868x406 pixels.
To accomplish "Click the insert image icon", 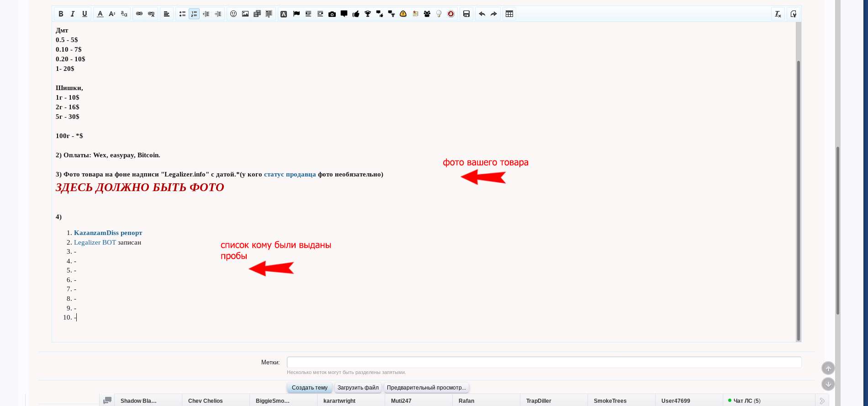I will click(245, 14).
